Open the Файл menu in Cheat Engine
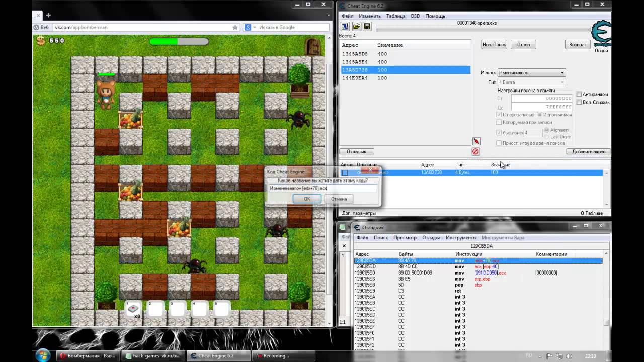The width and height of the screenshot is (644, 362). (x=347, y=16)
